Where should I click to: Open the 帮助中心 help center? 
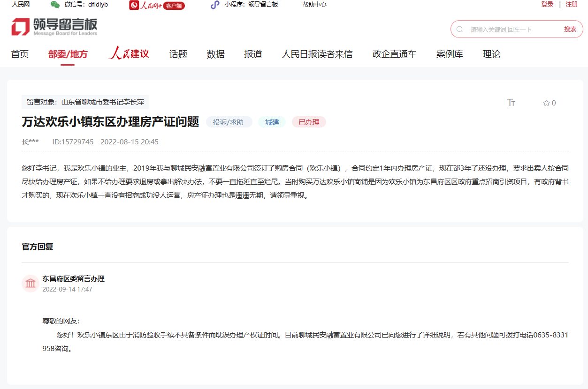pyautogui.click(x=314, y=5)
